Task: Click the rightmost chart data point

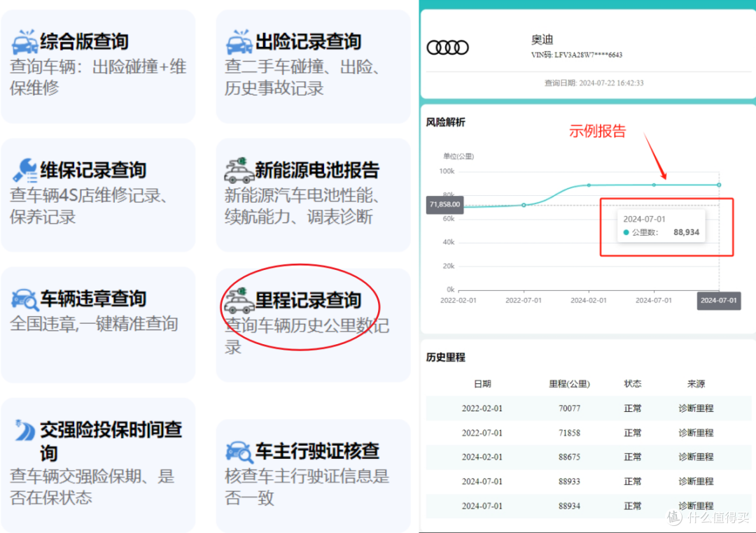Action: [x=719, y=185]
